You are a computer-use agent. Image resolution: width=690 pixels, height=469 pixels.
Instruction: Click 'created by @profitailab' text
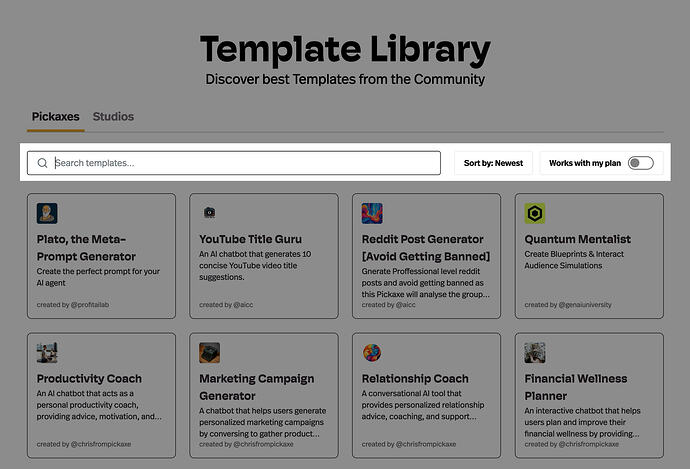click(73, 304)
